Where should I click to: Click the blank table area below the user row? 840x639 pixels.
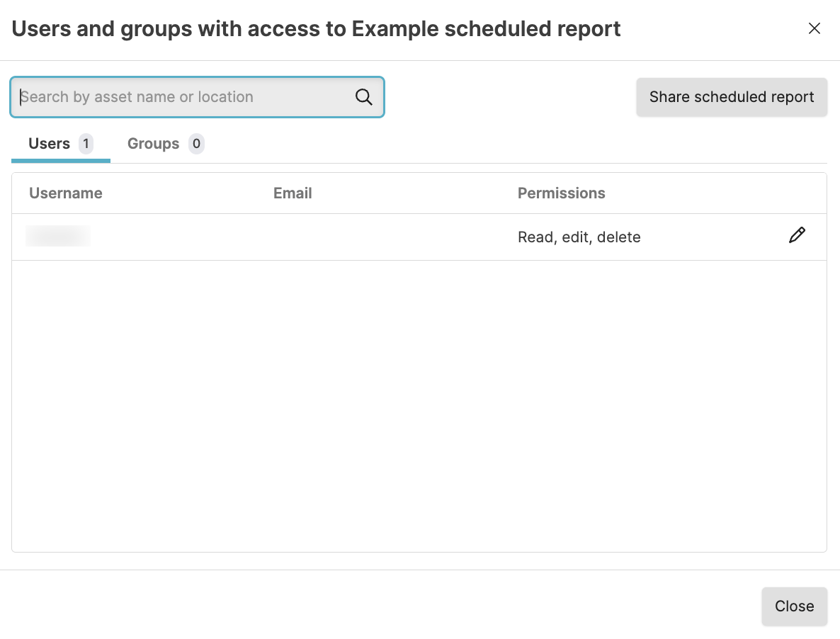click(418, 404)
